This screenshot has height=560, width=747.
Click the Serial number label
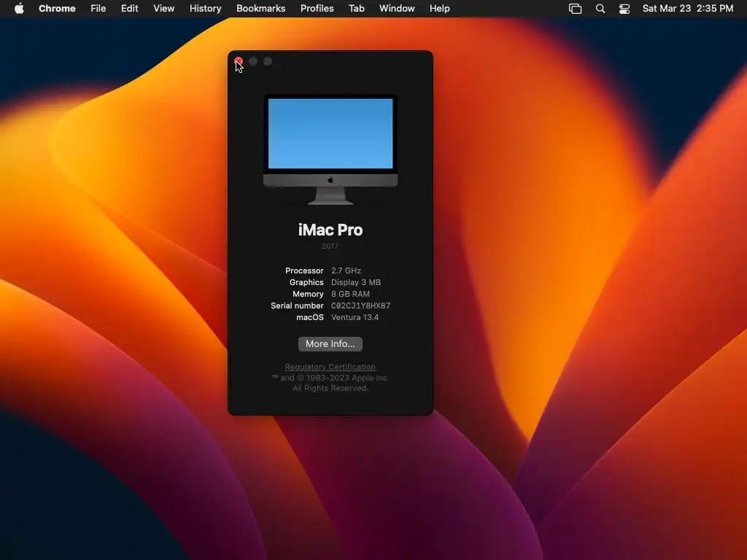pyautogui.click(x=297, y=306)
